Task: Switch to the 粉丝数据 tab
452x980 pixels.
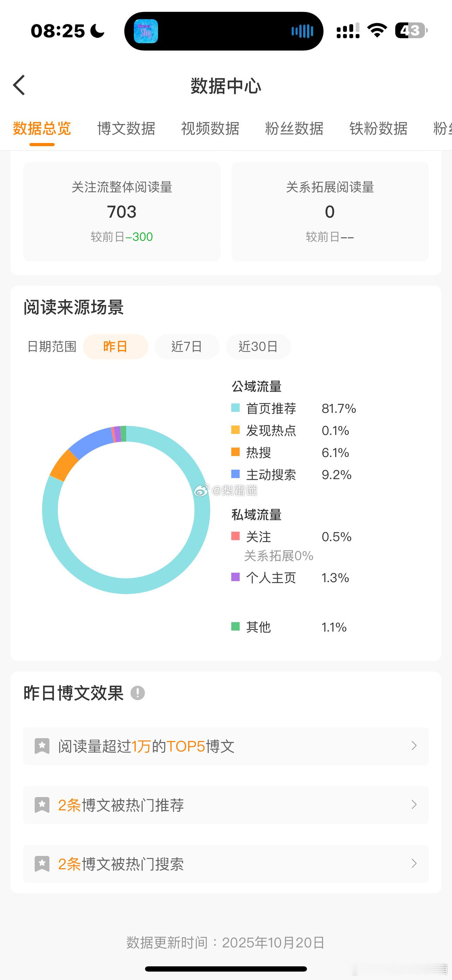Action: pos(294,129)
